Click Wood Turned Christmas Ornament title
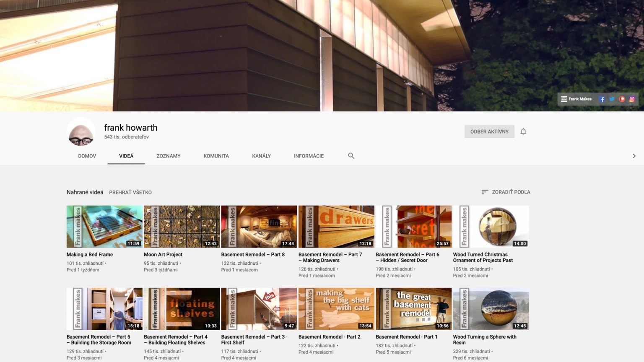Viewport: 644px width, 362px height. click(483, 257)
